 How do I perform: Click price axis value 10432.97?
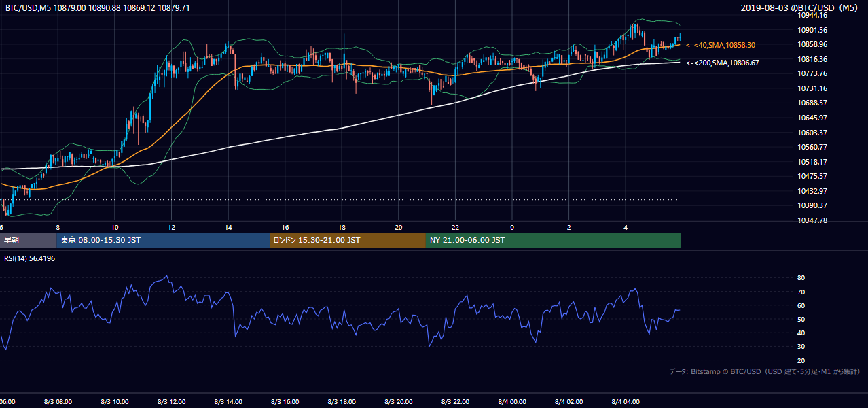tap(812, 191)
